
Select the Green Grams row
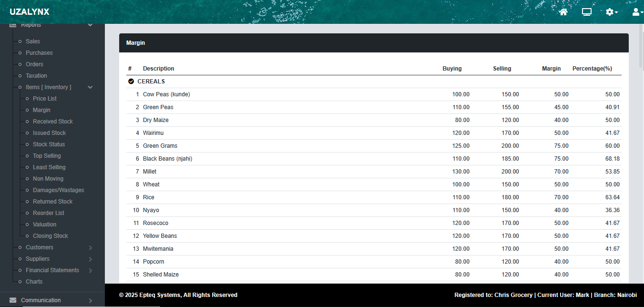pos(160,146)
